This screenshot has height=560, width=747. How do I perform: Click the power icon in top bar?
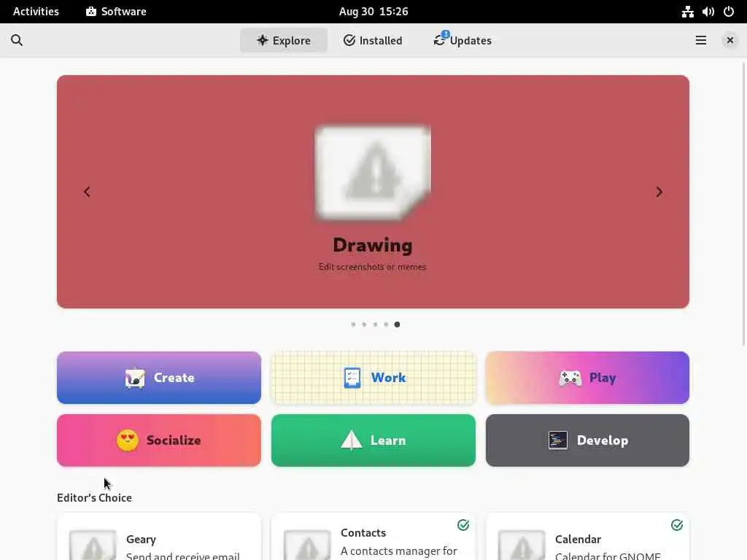(729, 12)
